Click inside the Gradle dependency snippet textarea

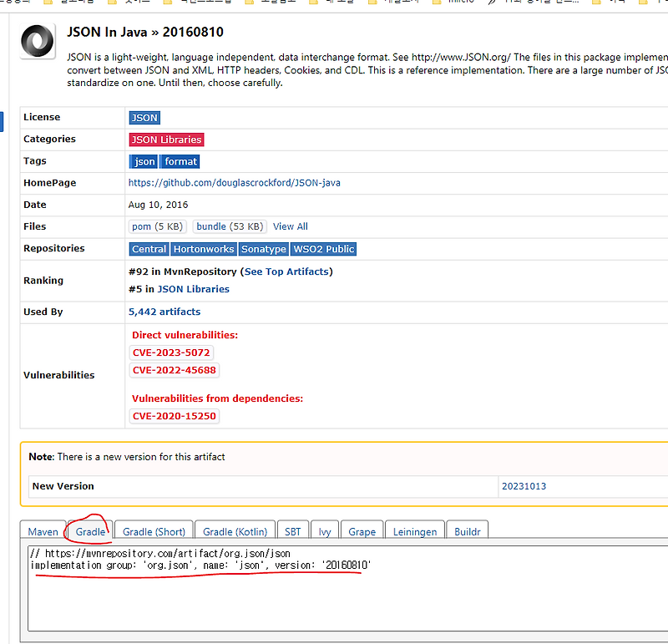(347, 588)
